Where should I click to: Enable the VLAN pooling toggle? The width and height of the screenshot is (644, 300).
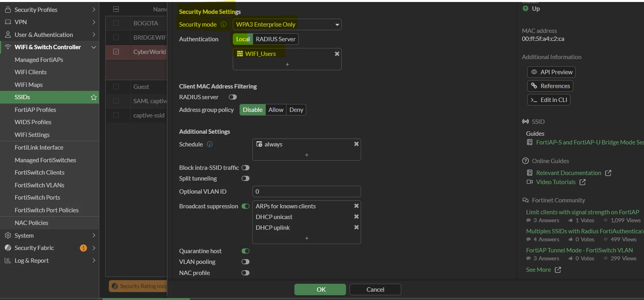coord(246,262)
